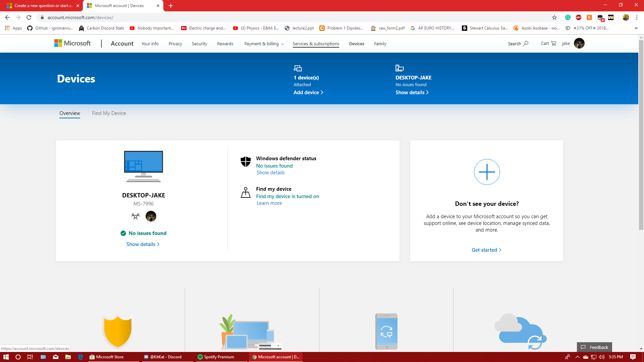
Task: Open Security menu item
Action: [200, 44]
